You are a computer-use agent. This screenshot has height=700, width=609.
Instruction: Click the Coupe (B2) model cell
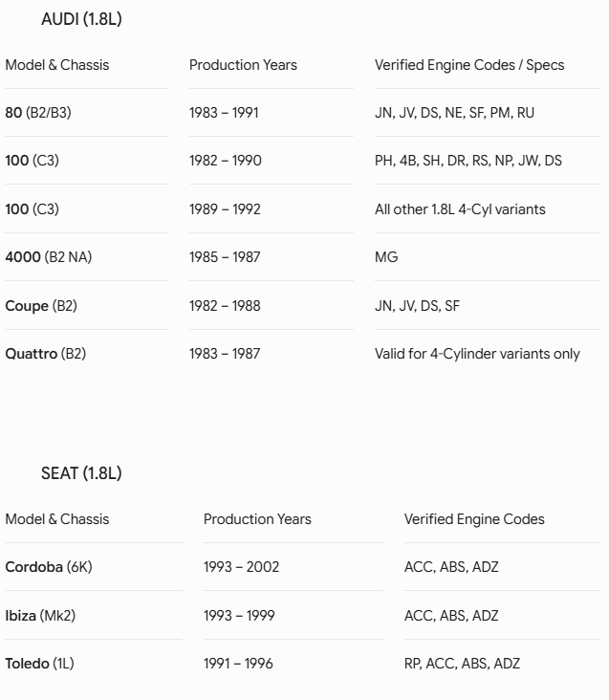coord(41,306)
